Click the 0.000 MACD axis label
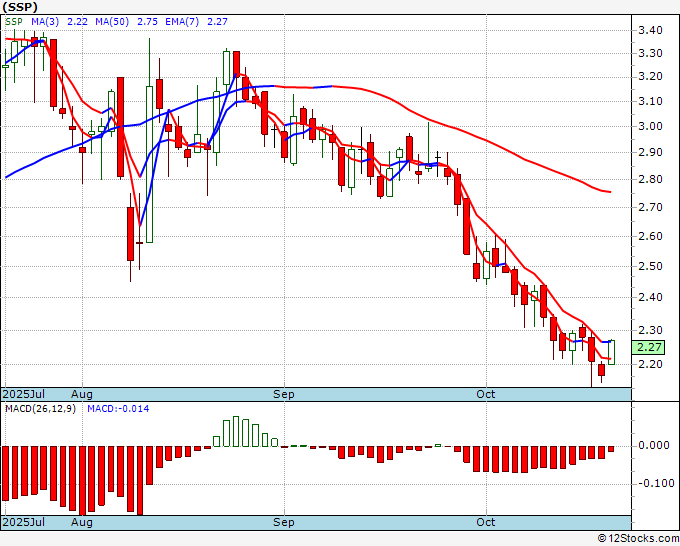Viewport: 680px width, 546px height. click(654, 445)
